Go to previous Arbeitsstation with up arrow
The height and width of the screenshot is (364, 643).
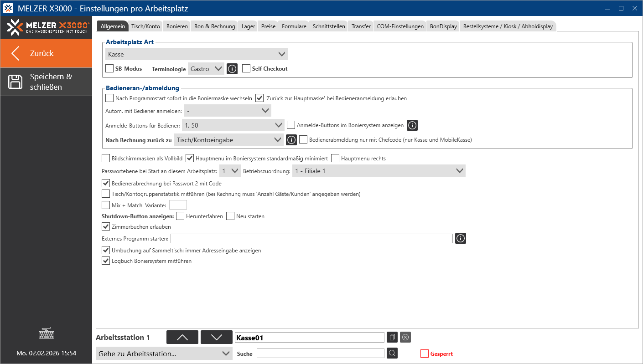[x=182, y=337]
